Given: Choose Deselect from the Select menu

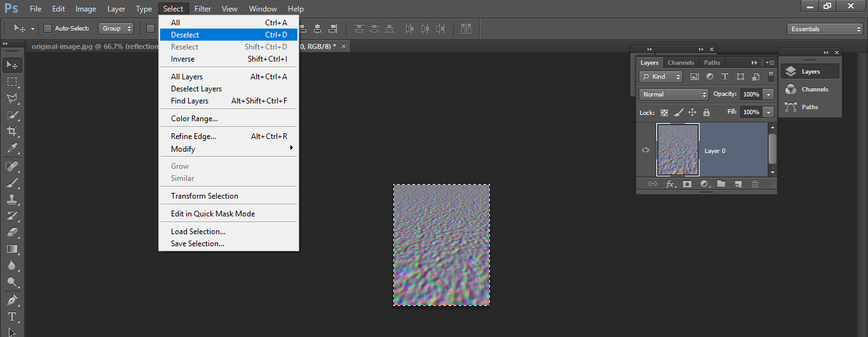Looking at the screenshot, I should tap(229, 35).
